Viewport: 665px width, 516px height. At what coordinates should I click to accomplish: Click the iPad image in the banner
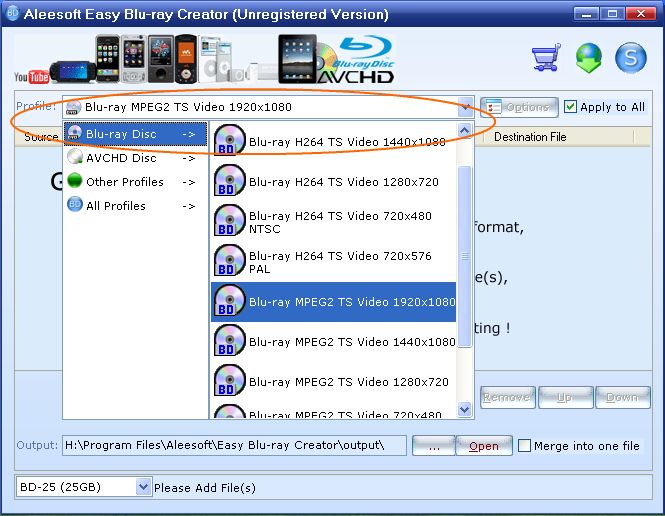(297, 59)
